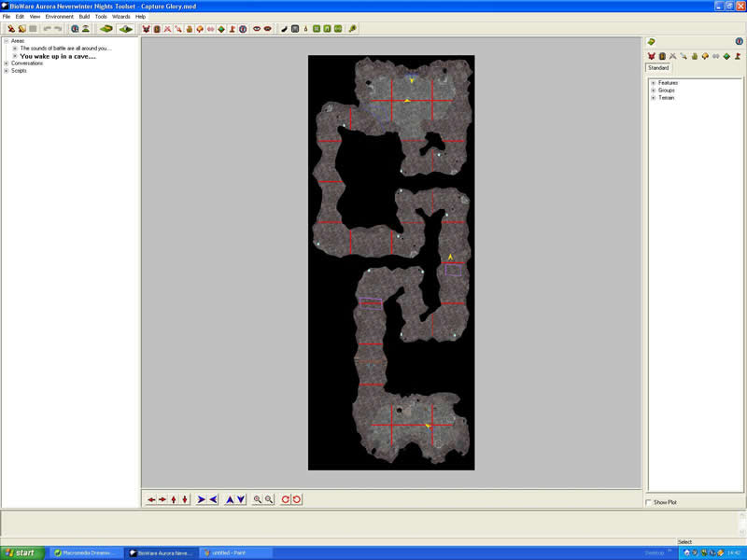Click the key icon ending the top toolbar
Image resolution: width=747 pixels, height=560 pixels.
(x=353, y=29)
